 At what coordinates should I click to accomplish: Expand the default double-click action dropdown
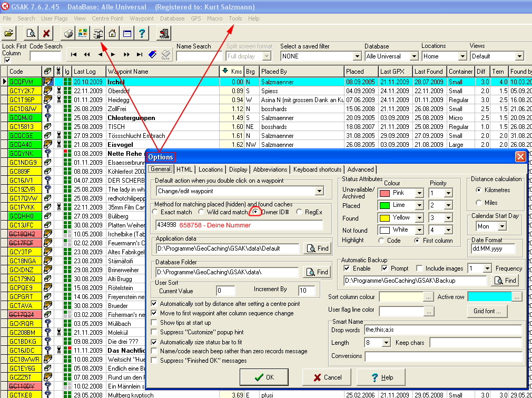(x=319, y=191)
